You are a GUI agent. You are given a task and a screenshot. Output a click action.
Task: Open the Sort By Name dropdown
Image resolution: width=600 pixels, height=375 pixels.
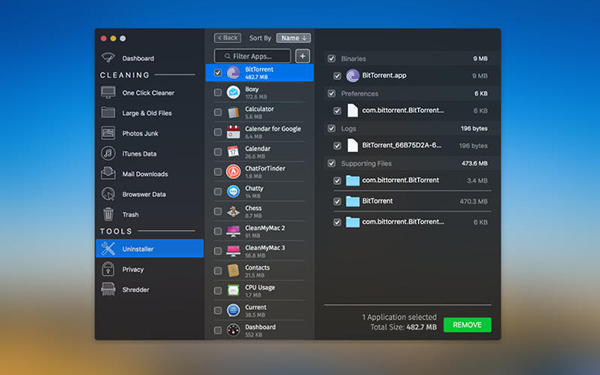[293, 38]
